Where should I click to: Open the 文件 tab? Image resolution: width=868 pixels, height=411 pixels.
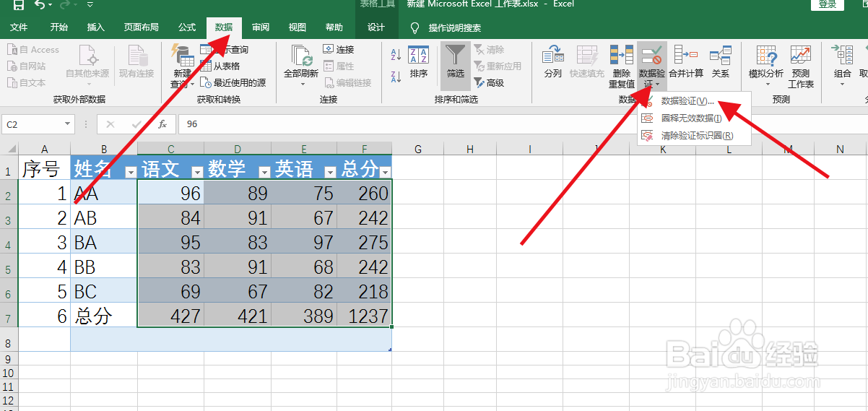[19, 27]
